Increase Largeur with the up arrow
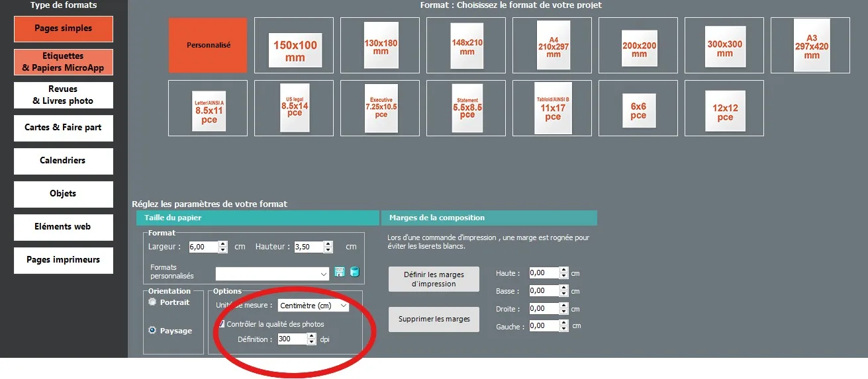Viewport: 868px width, 379px height. tap(223, 243)
